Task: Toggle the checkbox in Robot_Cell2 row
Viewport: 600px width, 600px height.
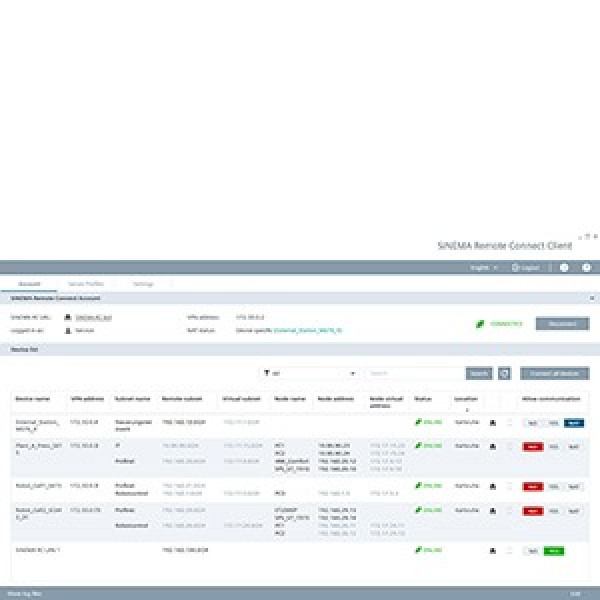Action: pos(509,511)
